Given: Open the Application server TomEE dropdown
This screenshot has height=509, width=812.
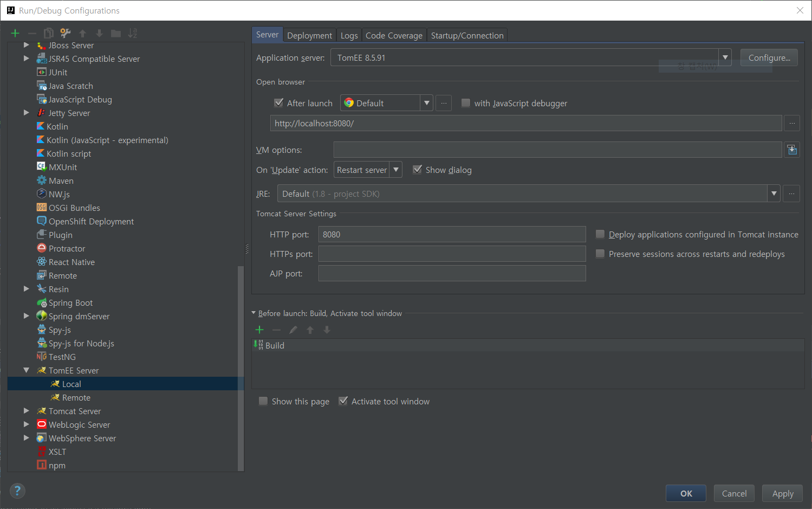Looking at the screenshot, I should [x=725, y=57].
